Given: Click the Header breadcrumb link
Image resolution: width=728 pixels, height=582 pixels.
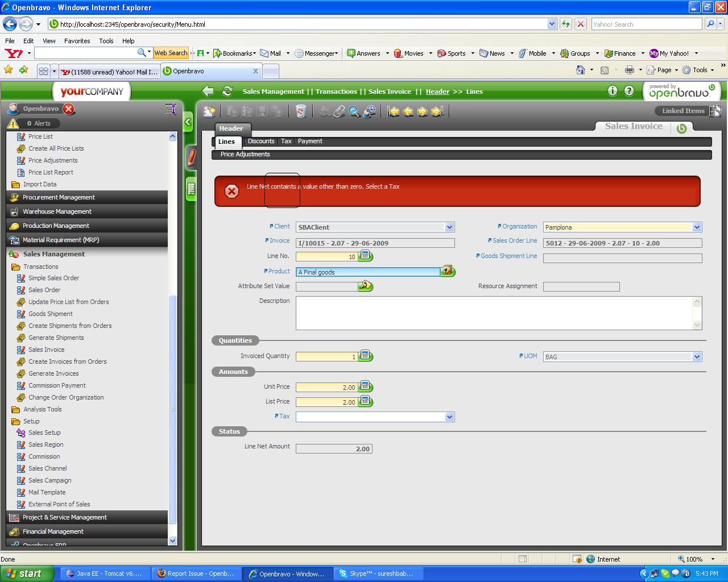Looking at the screenshot, I should click(x=437, y=92).
